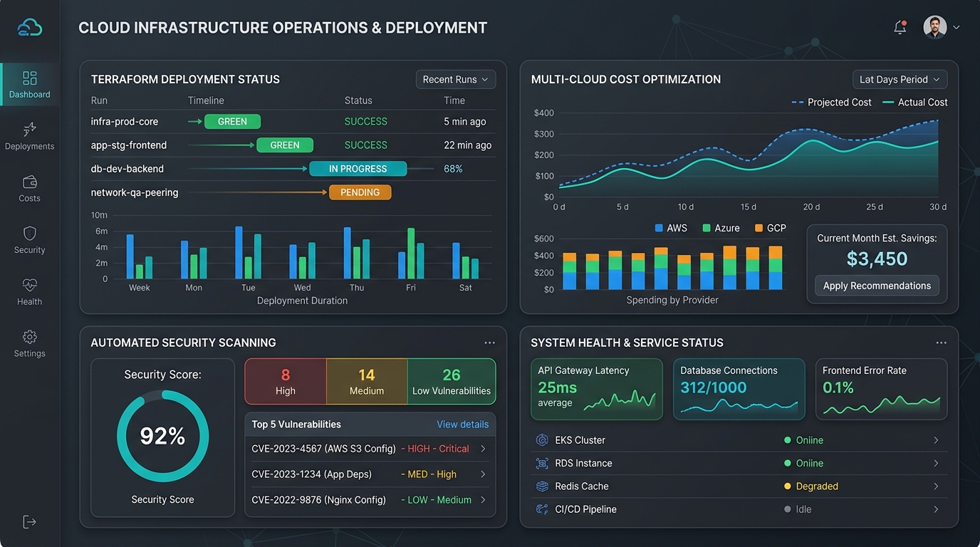
Task: Click the AWS legend blue swatch
Action: [x=658, y=229]
